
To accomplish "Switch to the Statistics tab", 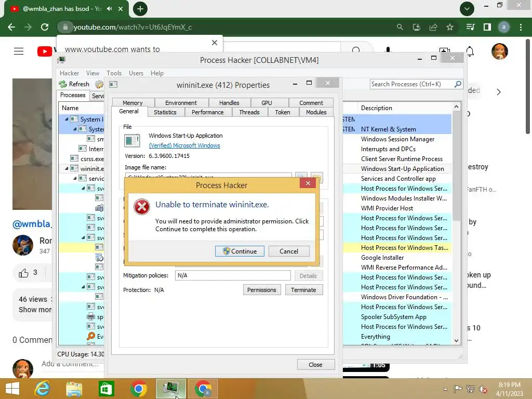I will (165, 112).
